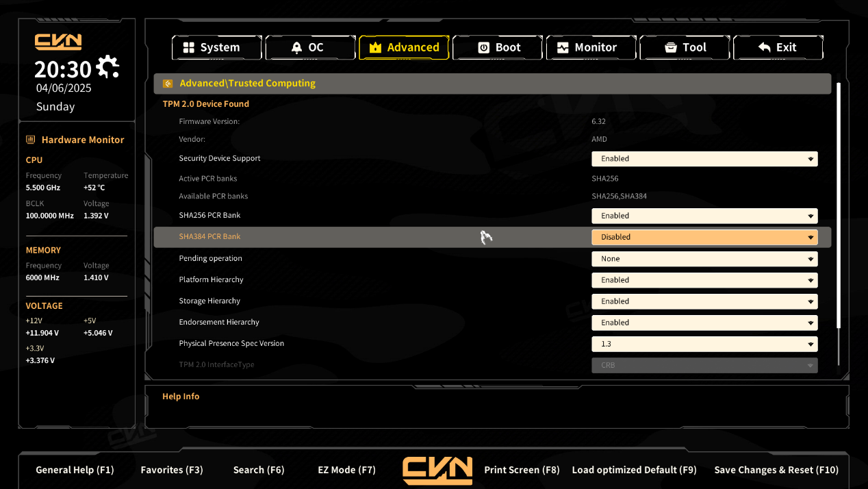Click the settings gear icon beside the clock
Viewport: 868px width, 489px height.
107,67
